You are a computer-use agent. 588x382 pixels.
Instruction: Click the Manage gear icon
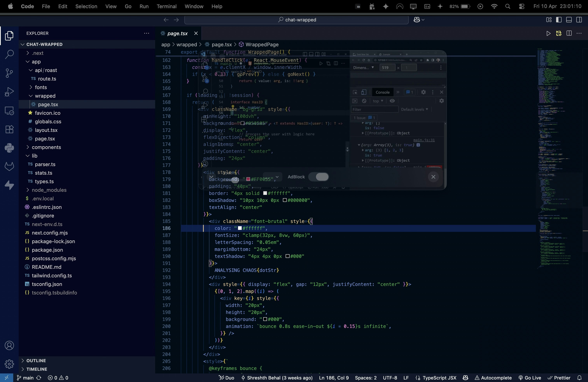click(9, 364)
